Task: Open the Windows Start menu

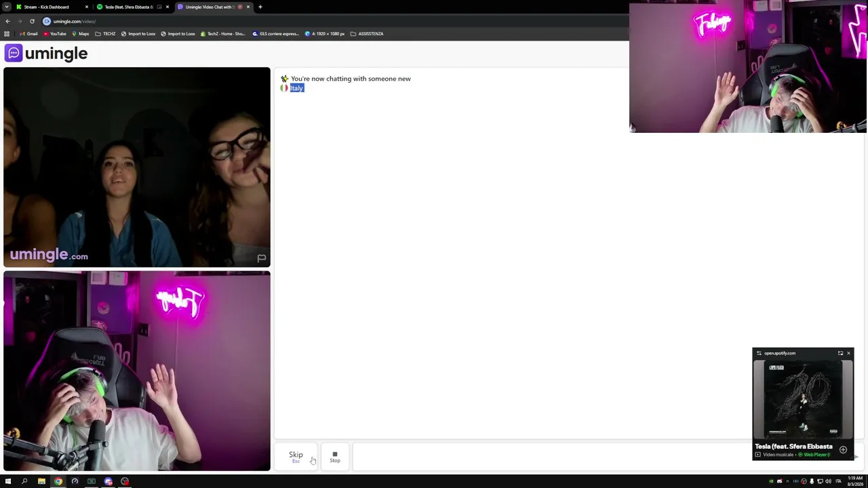Action: point(8,481)
